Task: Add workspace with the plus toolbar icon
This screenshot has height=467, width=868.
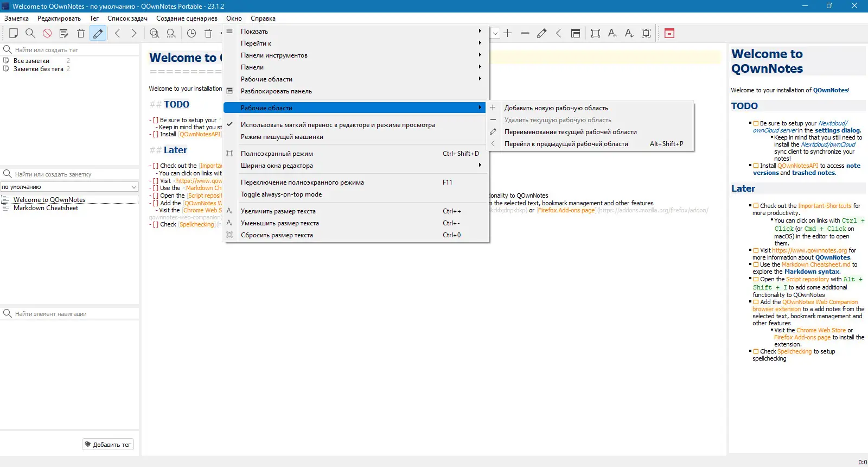Action: pyautogui.click(x=508, y=33)
